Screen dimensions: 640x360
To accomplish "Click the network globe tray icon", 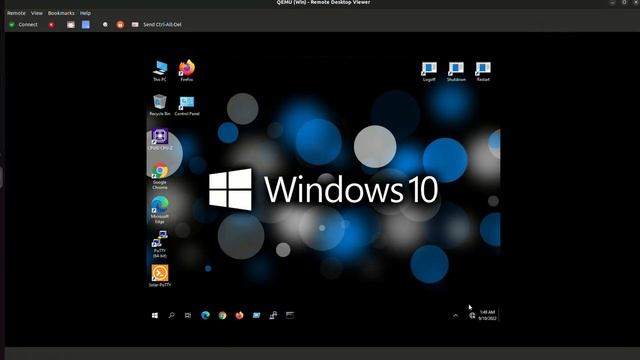I will pos(472,316).
